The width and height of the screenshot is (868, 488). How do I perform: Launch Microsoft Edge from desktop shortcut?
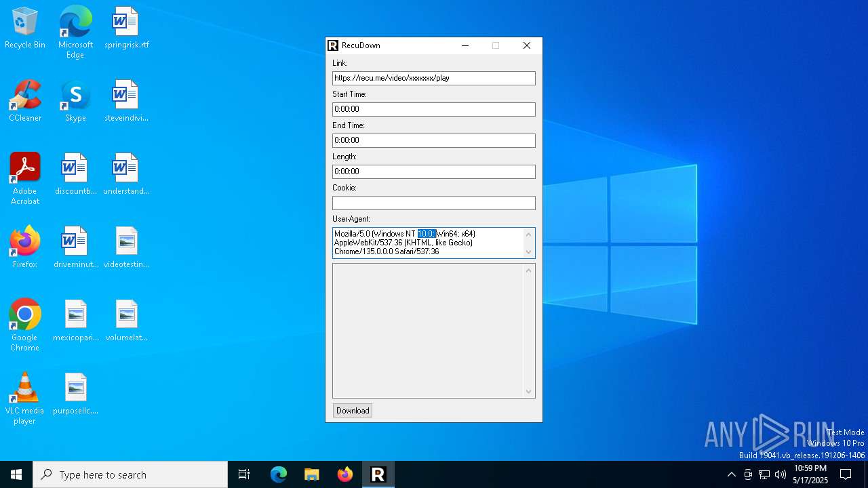point(75,33)
